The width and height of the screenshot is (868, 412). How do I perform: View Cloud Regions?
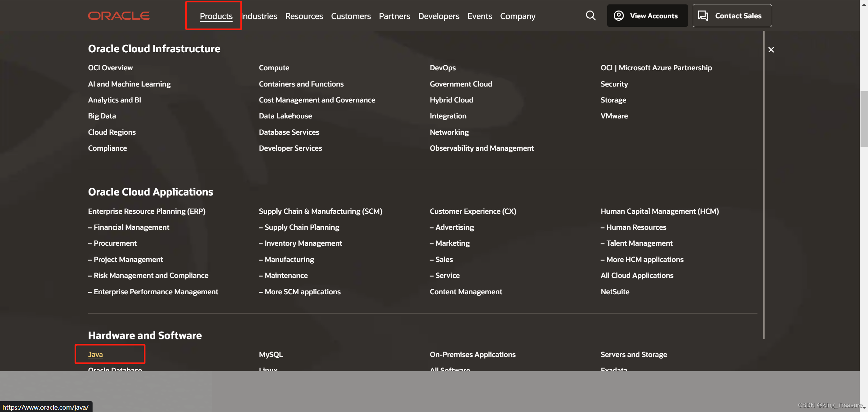click(112, 132)
